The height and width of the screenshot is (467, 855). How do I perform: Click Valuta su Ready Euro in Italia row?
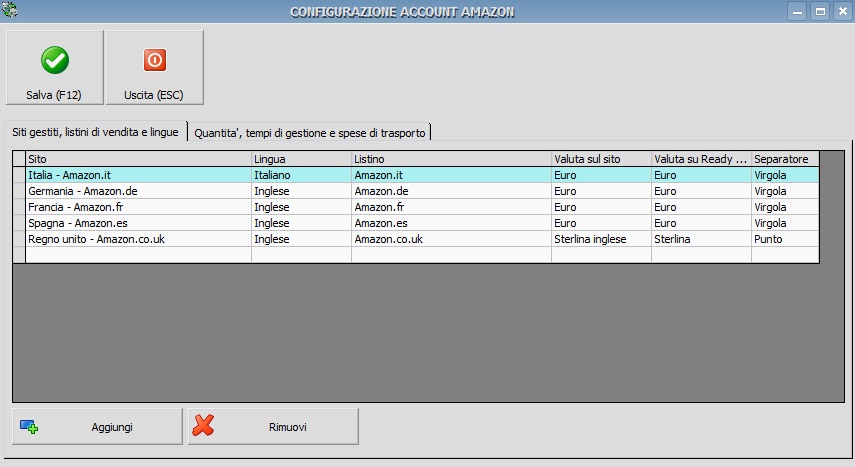(701, 175)
